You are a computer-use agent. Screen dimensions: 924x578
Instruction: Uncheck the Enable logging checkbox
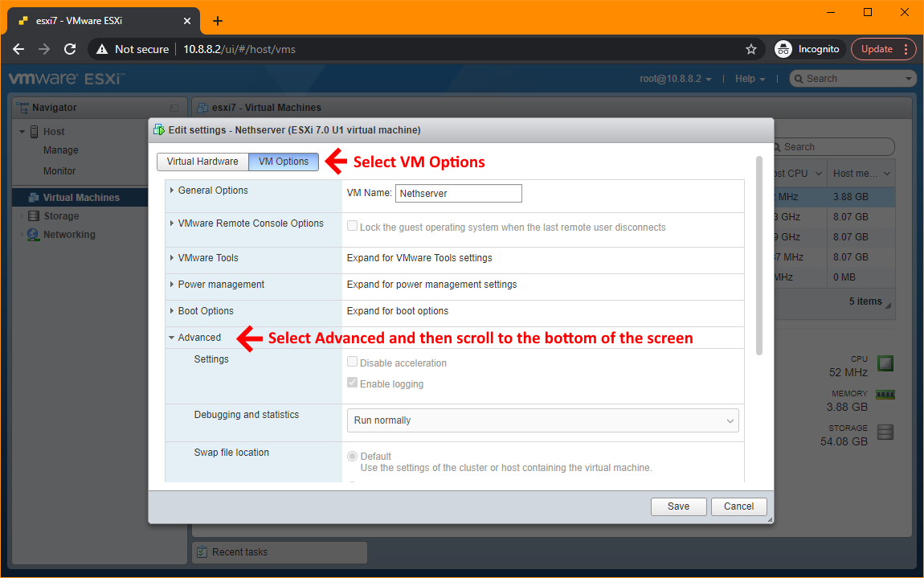click(352, 383)
